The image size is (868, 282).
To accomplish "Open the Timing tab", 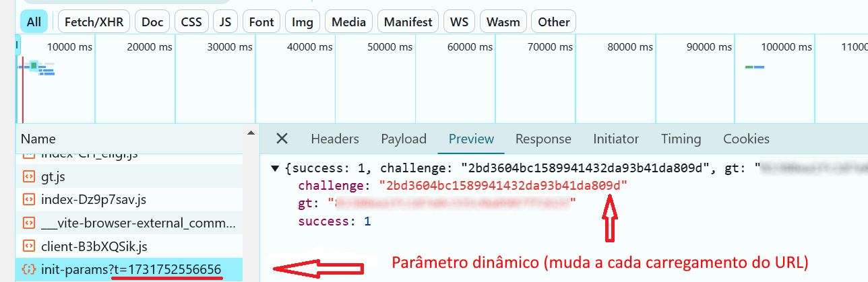I will tap(681, 139).
